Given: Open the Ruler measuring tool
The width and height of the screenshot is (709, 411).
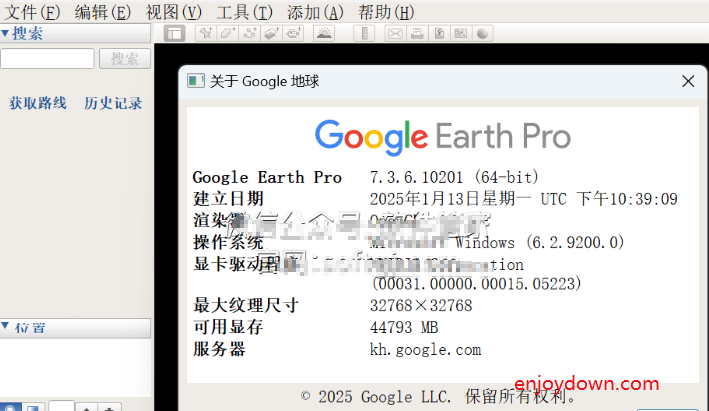Looking at the screenshot, I should pyautogui.click(x=364, y=33).
